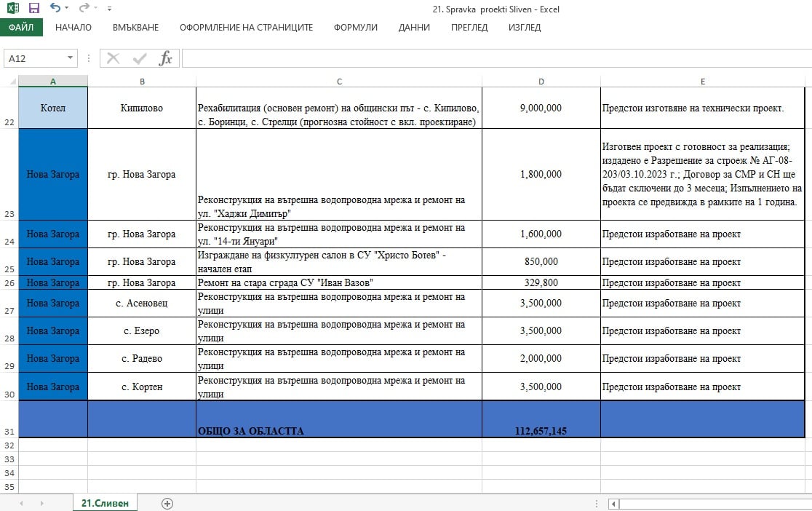Screen dimensions: 812x511
Task: Select column D header
Action: click(541, 81)
